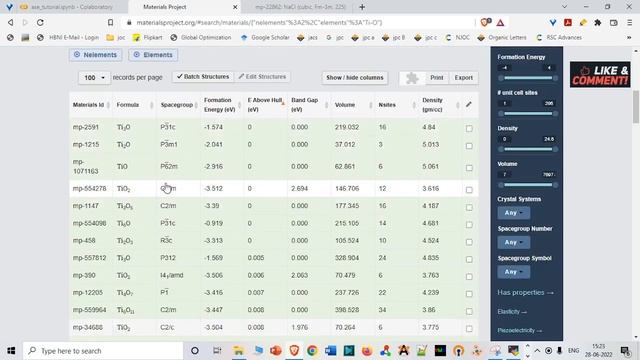Click the Nelements filter button
This screenshot has height=360, width=640.
click(x=96, y=55)
